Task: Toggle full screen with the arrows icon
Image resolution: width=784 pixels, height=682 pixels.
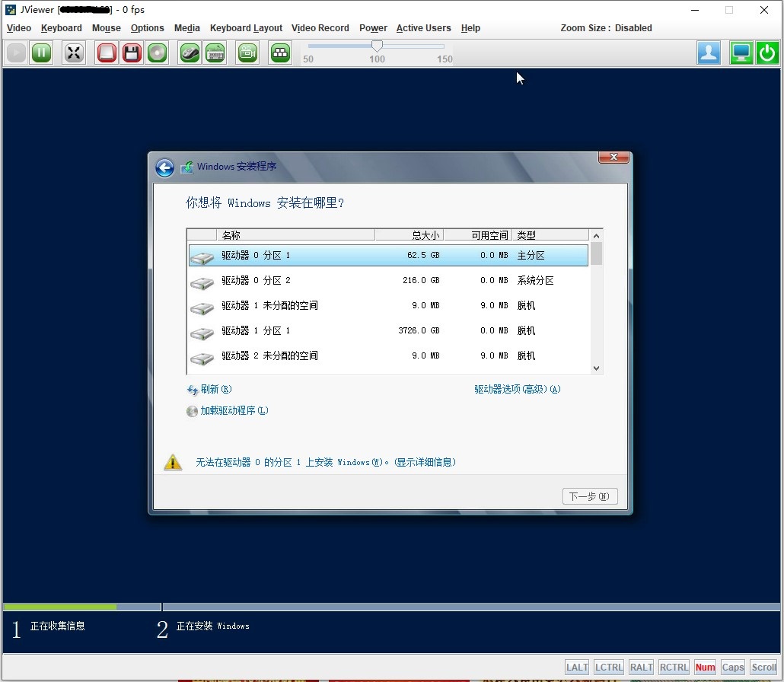Action: 74,53
